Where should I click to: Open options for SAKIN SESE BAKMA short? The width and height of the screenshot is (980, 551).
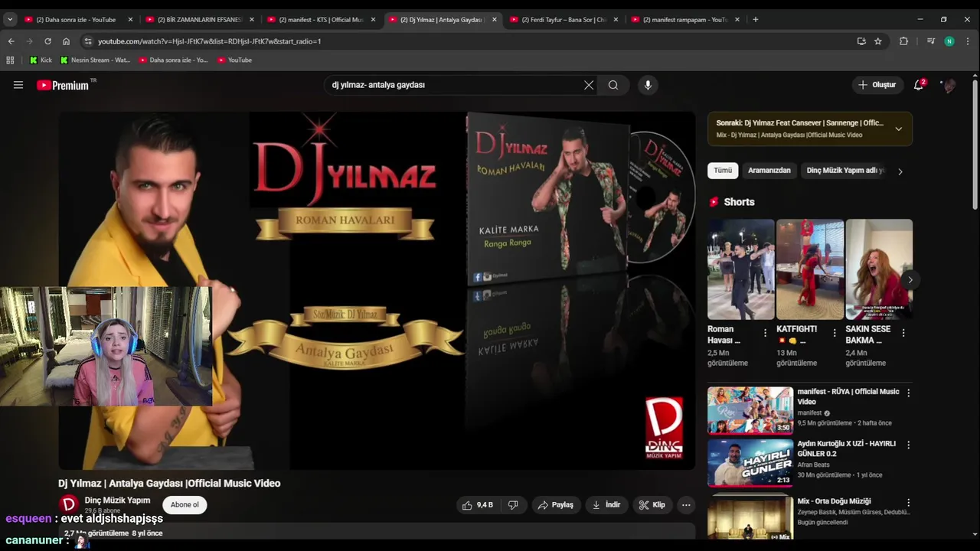(x=903, y=333)
